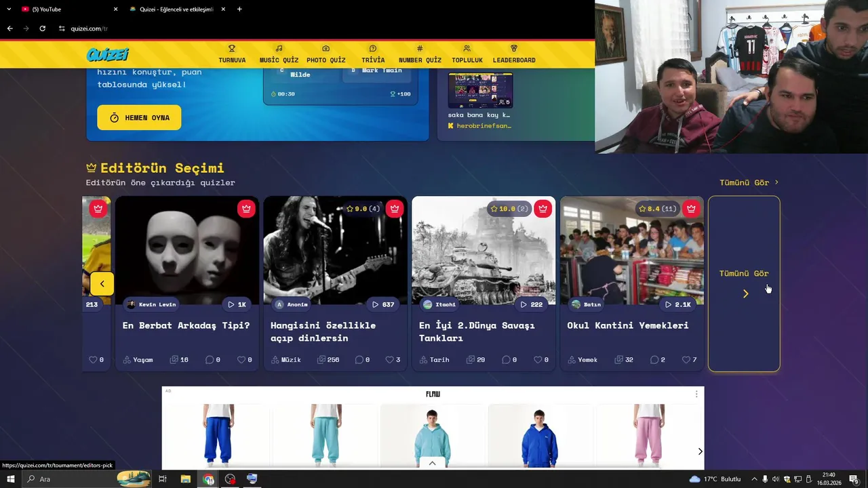868x488 pixels.
Task: Close the Quizei browser tab
Action: coord(223,9)
